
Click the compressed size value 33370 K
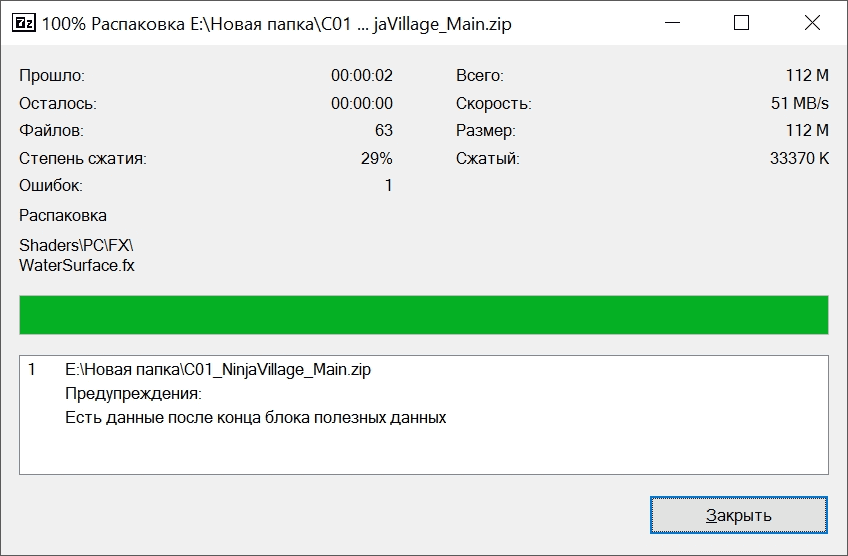pos(799,158)
